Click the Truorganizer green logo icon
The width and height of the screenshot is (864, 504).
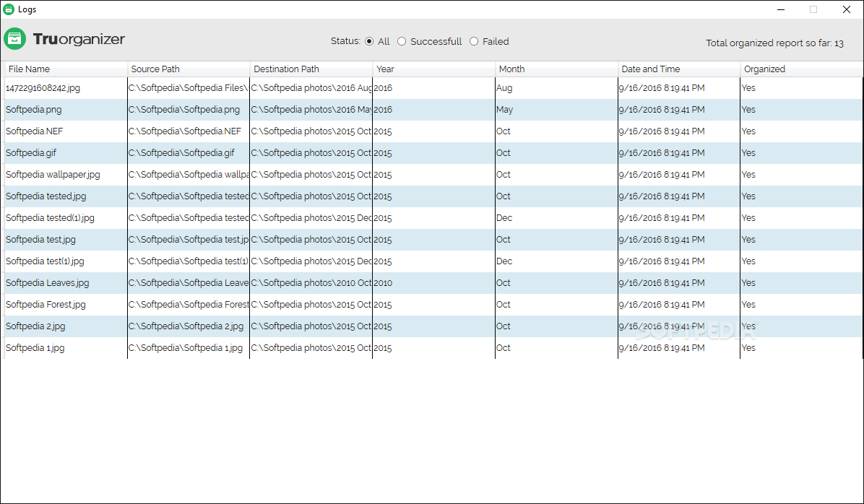click(x=15, y=39)
